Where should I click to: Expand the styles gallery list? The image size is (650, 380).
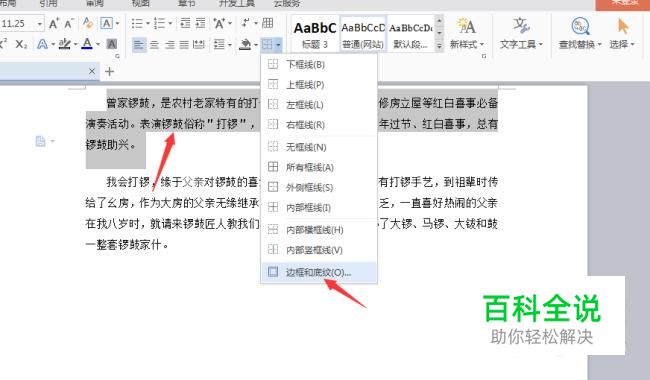coord(439,46)
